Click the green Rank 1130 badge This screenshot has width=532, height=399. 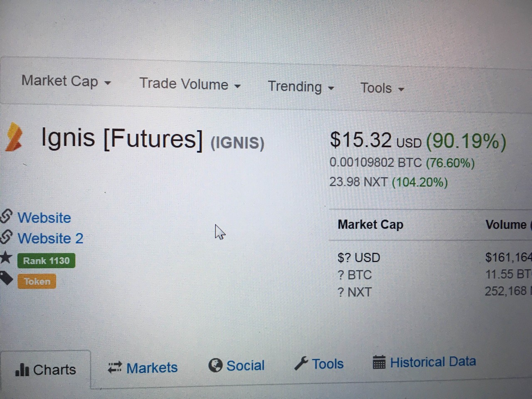click(x=46, y=261)
